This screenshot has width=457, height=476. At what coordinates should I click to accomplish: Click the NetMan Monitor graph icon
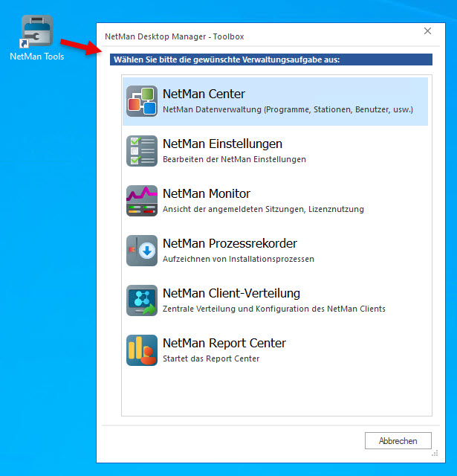(141, 201)
